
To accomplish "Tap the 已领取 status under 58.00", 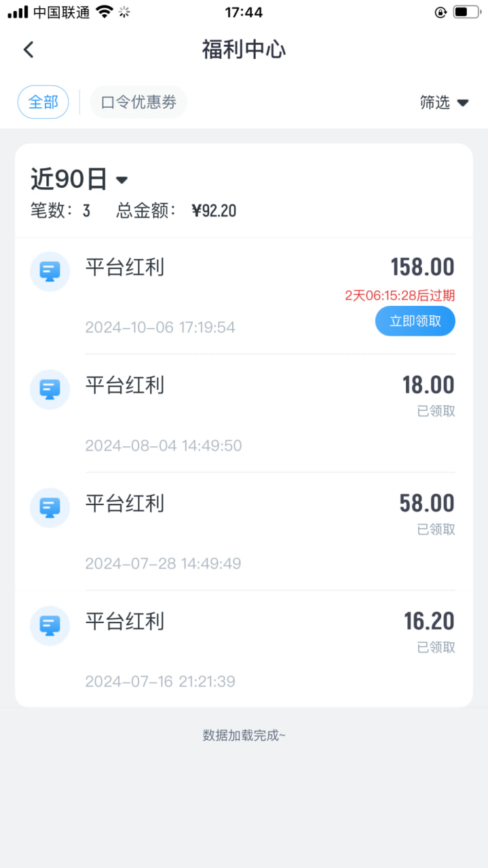I will (x=436, y=529).
